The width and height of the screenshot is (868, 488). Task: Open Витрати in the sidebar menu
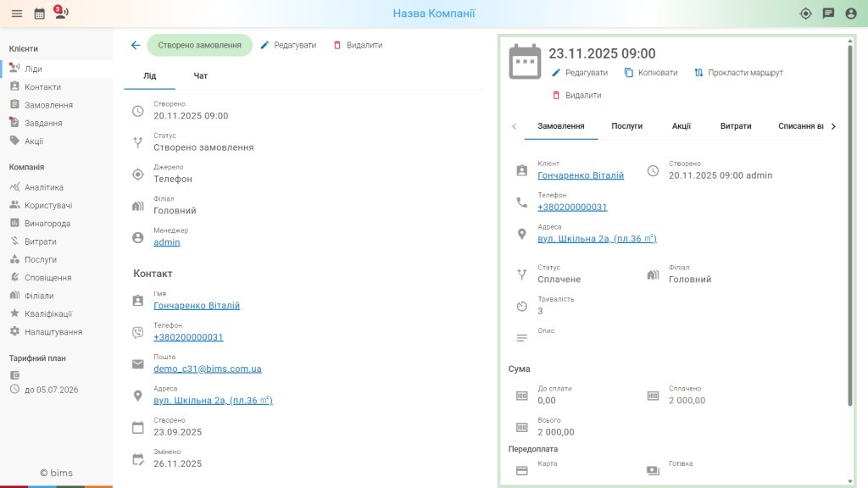(x=57, y=241)
